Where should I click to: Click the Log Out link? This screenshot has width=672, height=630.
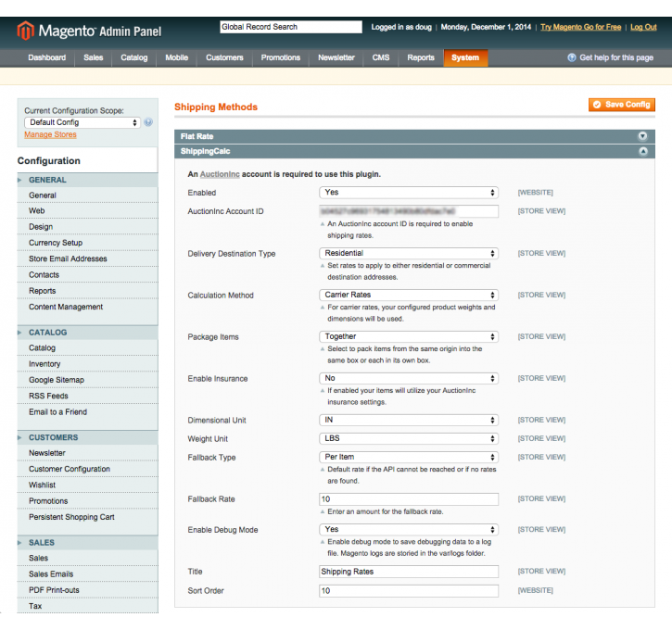643,27
